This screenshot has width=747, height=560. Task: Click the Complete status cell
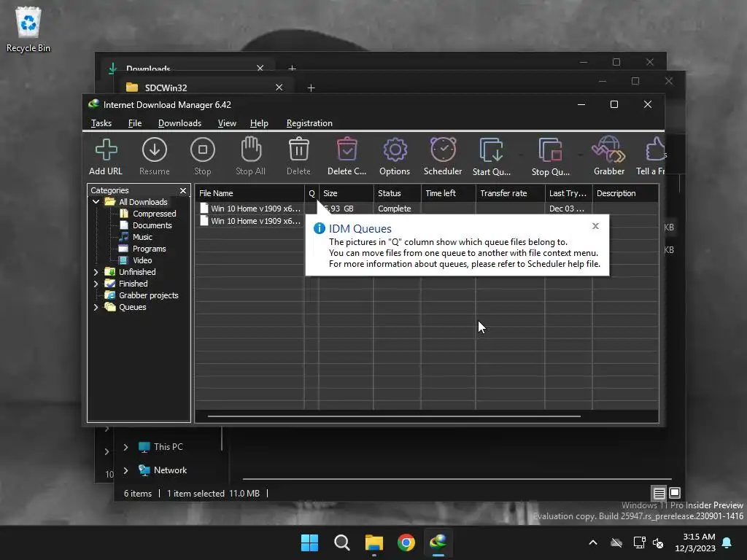tap(395, 209)
